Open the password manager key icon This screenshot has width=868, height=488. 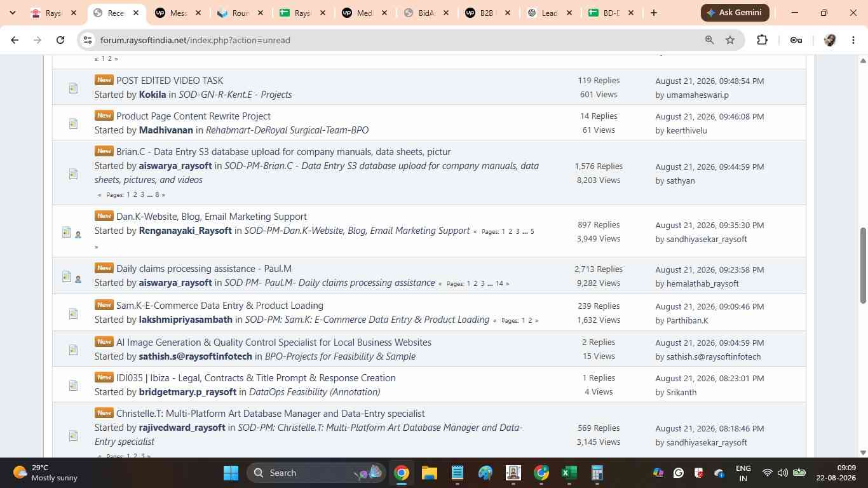[796, 40]
